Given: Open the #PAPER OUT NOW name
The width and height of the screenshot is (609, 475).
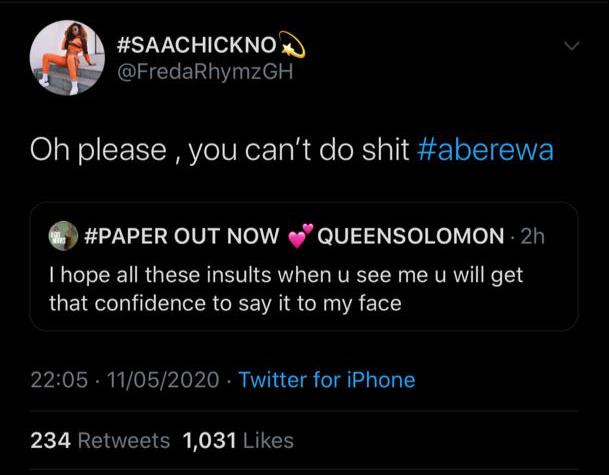Looking at the screenshot, I should (181, 236).
